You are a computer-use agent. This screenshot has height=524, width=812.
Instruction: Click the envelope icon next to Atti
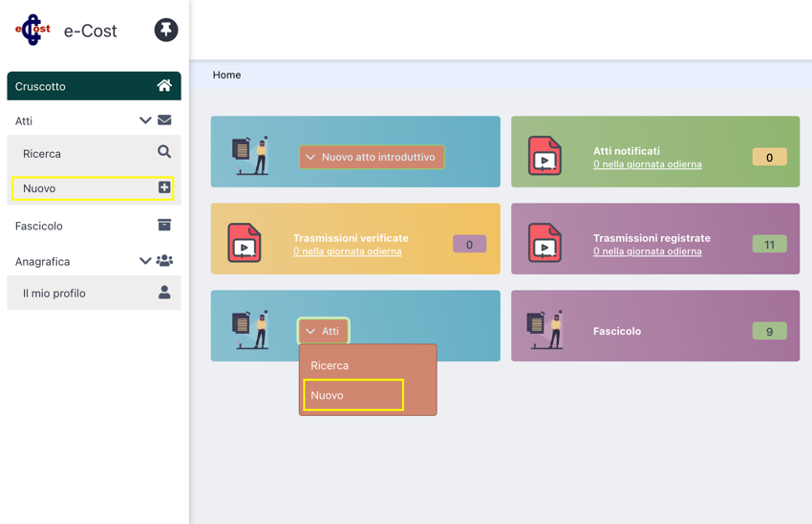pos(164,120)
